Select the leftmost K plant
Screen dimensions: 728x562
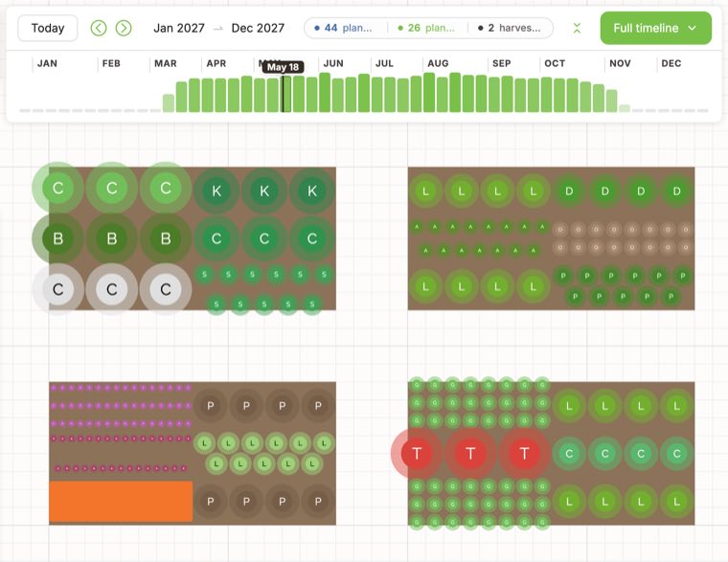(216, 191)
